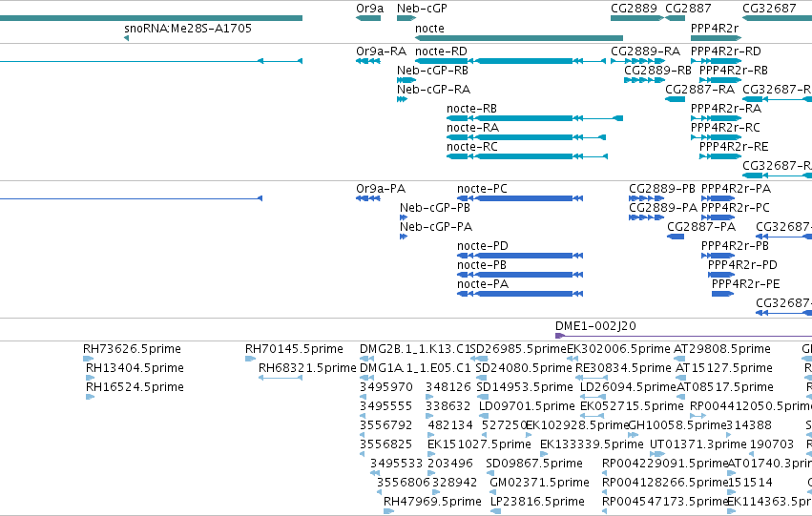Open the nocte-PB protein label
This screenshot has width=812, height=516.
[x=482, y=265]
